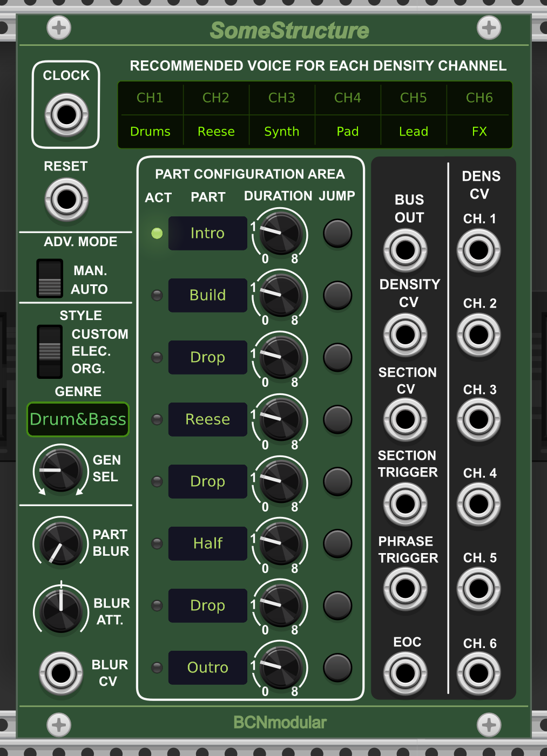Open the Intro part name selector
The image size is (547, 756).
(208, 233)
